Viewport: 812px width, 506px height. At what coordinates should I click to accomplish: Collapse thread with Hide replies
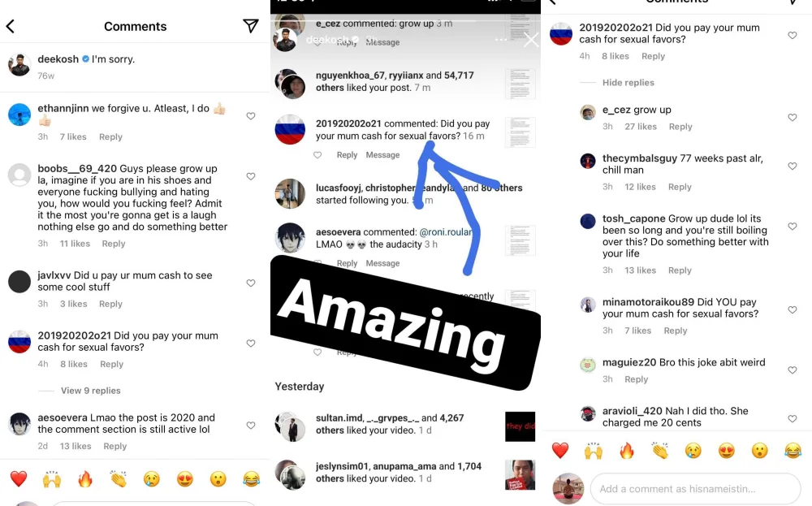(x=628, y=82)
